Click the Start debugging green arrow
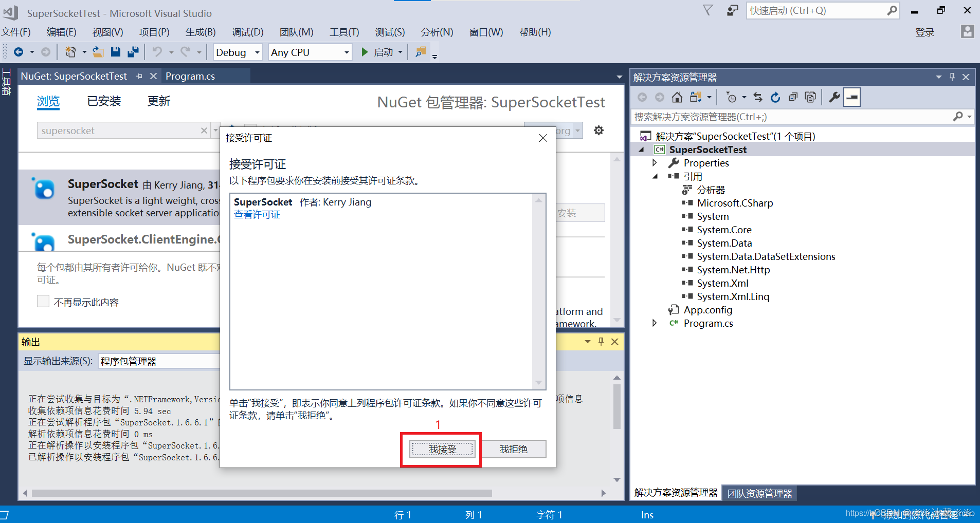This screenshot has width=980, height=523. point(365,52)
